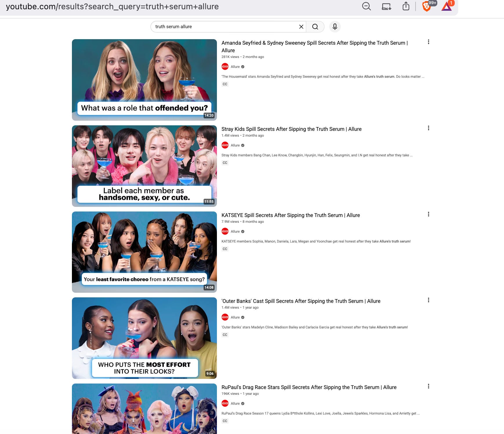Click the youtube.com address bar URL
Image resolution: width=504 pixels, height=434 pixels.
point(112,6)
